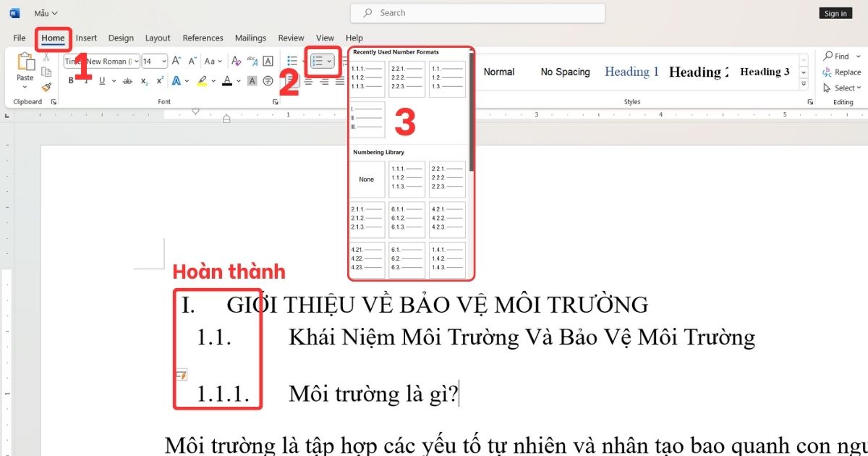This screenshot has height=456, width=868.
Task: Toggle Bold formatting
Action: tap(71, 80)
